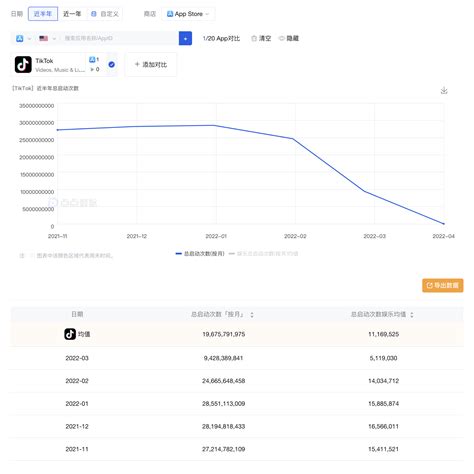Open the App Store store dropdown
The width and height of the screenshot is (474, 474).
[188, 14]
